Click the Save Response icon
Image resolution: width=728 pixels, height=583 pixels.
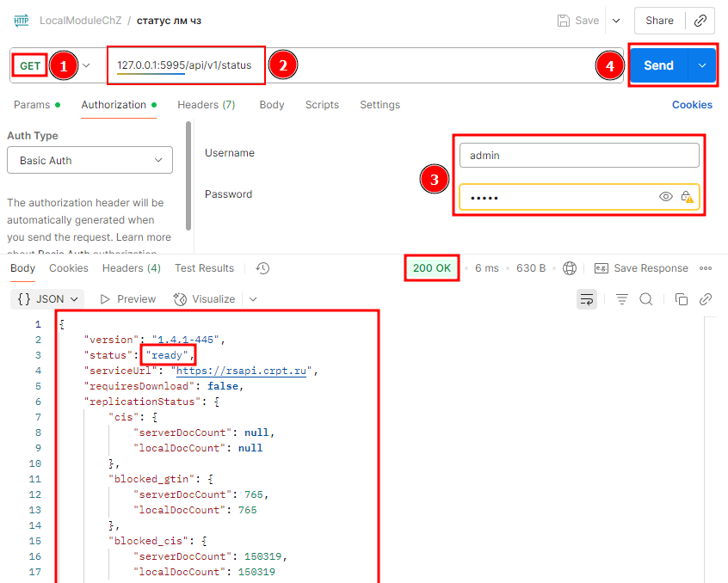602,268
